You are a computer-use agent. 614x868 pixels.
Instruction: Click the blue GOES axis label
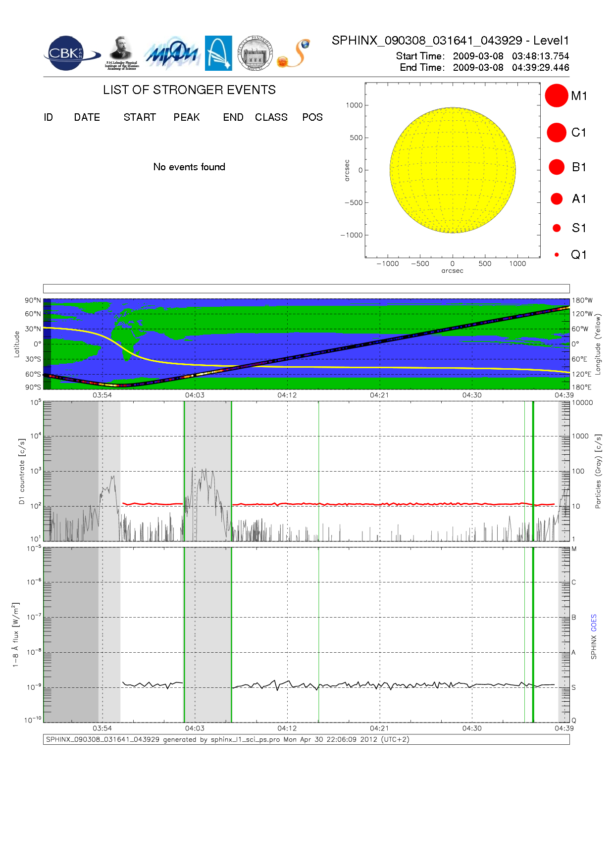point(594,623)
